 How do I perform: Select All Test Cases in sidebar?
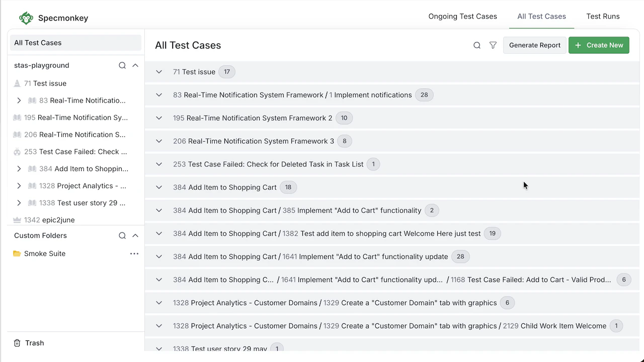point(75,43)
